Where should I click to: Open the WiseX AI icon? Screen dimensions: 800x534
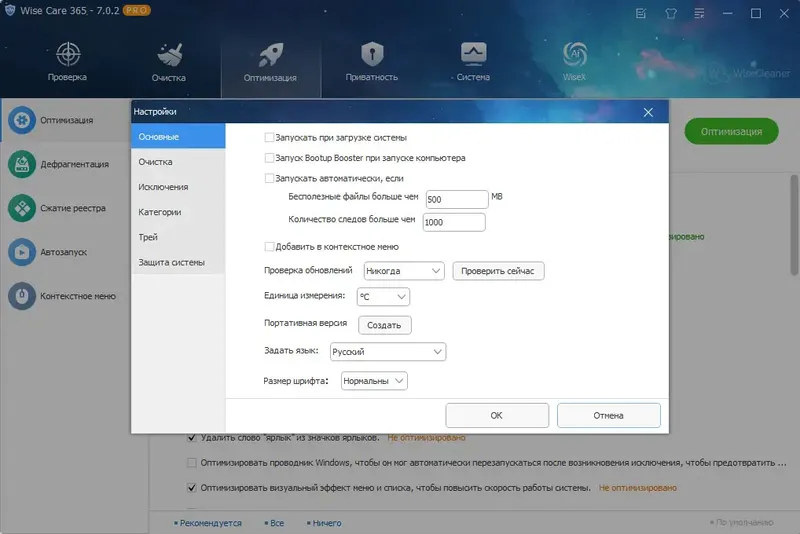[574, 54]
